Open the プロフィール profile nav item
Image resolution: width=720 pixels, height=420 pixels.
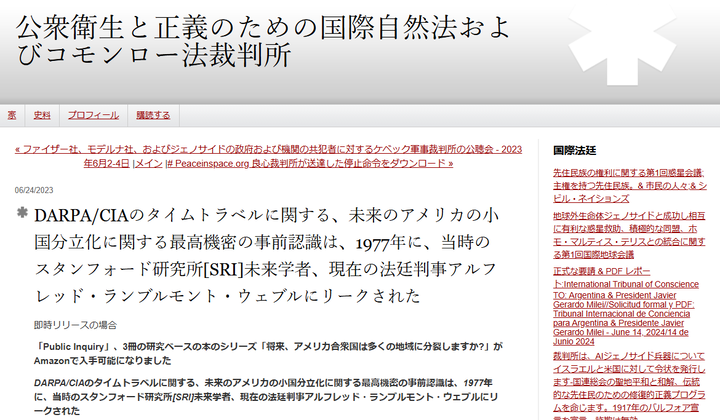[93, 115]
